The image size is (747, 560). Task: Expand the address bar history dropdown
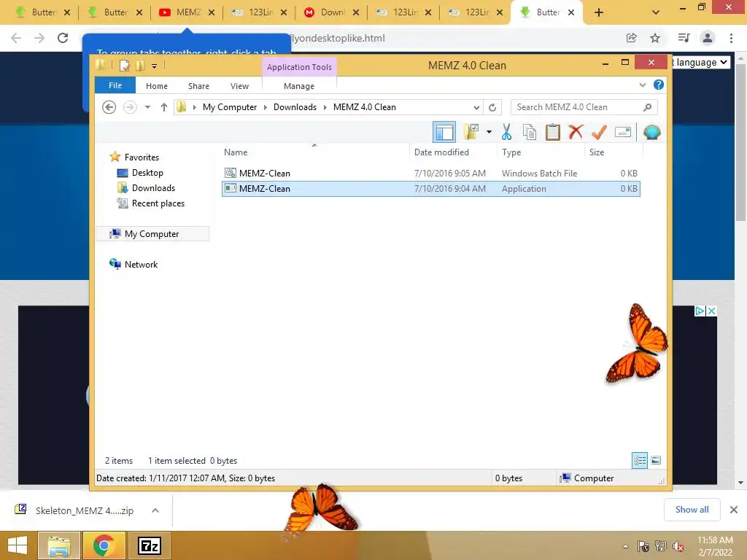click(476, 107)
